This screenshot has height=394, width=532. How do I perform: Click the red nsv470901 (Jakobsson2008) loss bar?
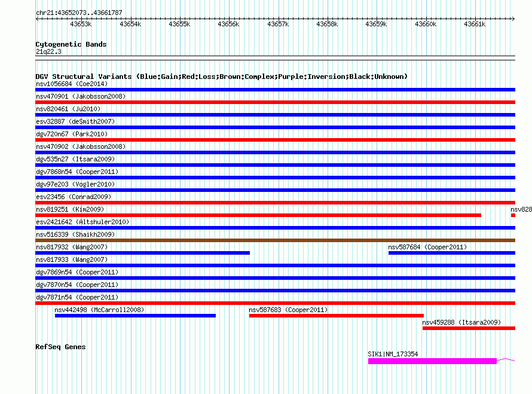275,102
